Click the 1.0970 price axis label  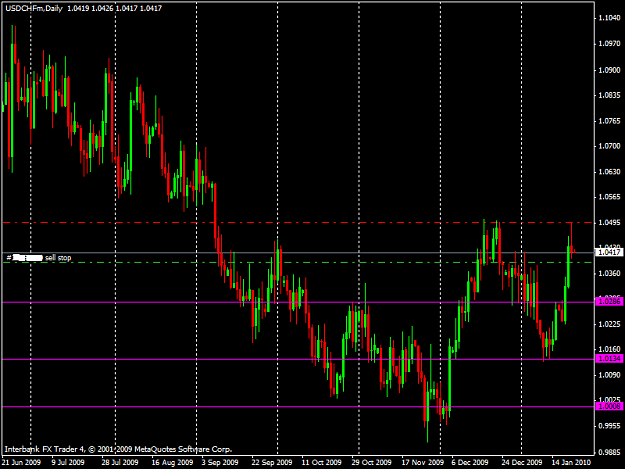point(609,43)
